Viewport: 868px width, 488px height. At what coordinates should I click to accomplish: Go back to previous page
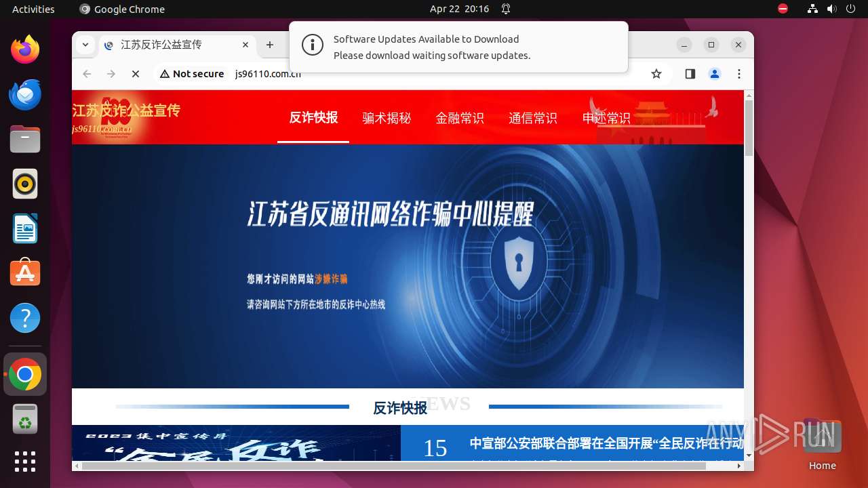pyautogui.click(x=87, y=74)
